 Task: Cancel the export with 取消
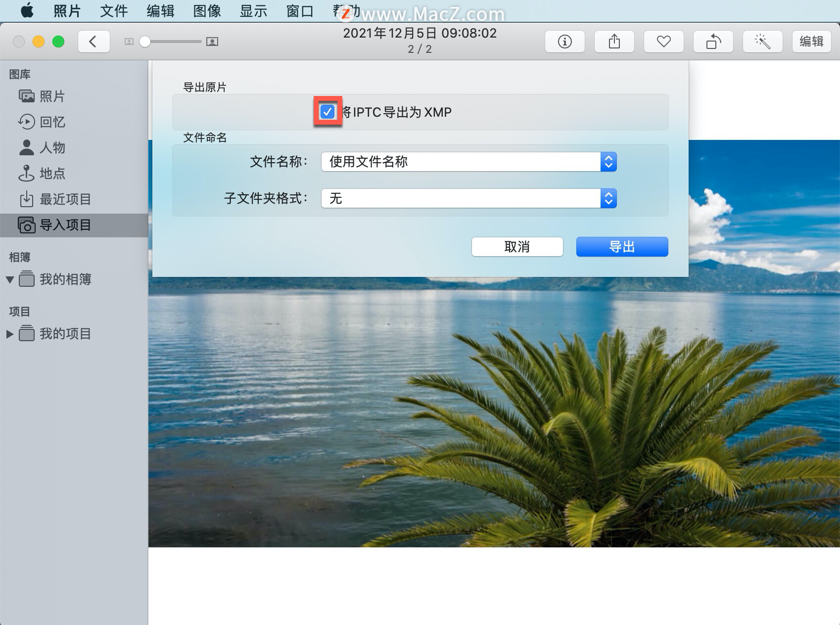(x=517, y=246)
